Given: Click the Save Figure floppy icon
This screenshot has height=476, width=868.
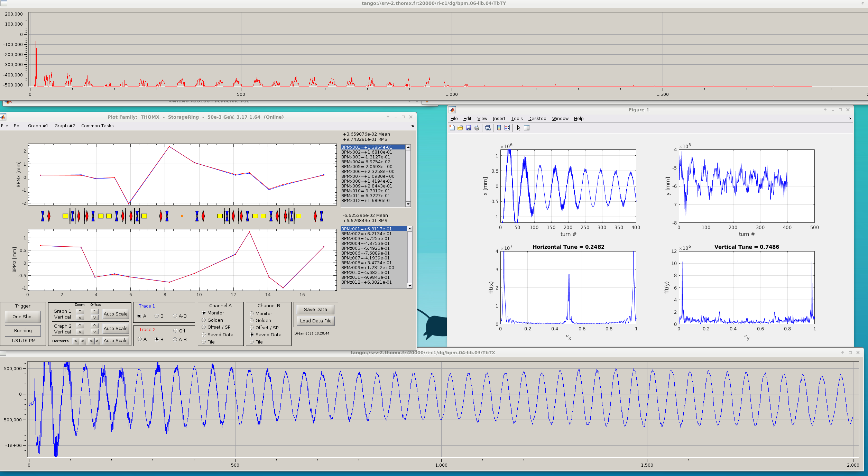Looking at the screenshot, I should coord(469,128).
